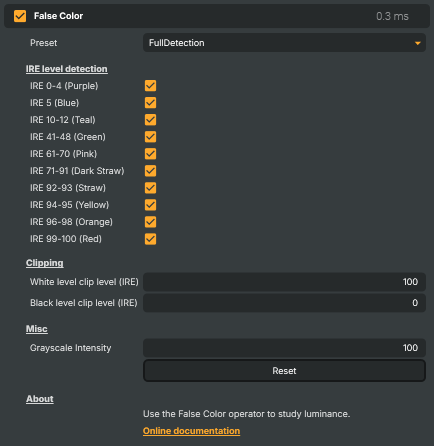
Task: Click the White level clip level field
Action: point(284,282)
